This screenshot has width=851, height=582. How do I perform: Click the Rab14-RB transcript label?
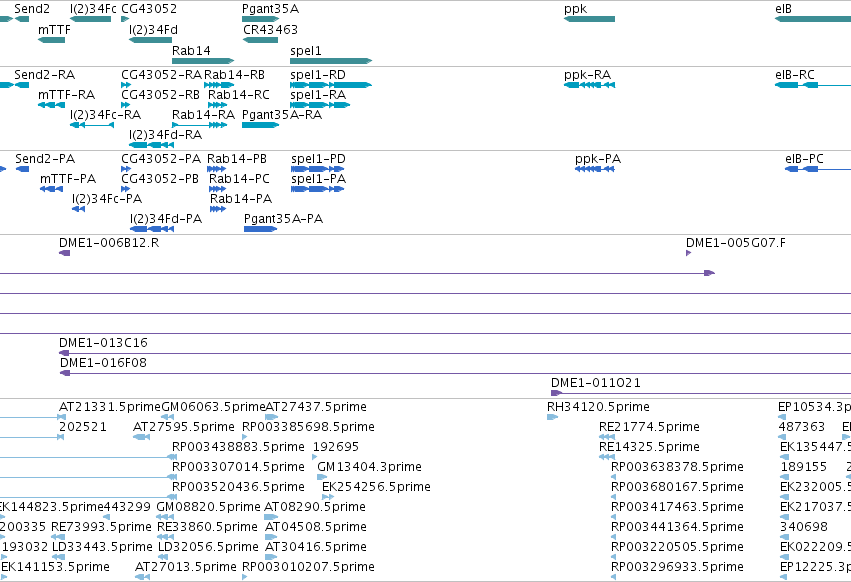pos(234,75)
